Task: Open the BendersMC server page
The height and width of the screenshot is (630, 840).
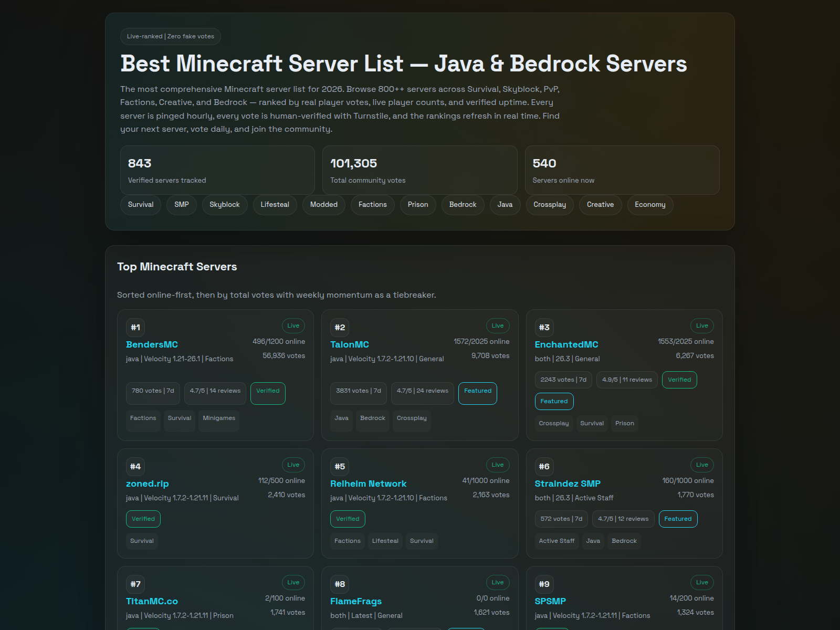Action: click(x=151, y=344)
